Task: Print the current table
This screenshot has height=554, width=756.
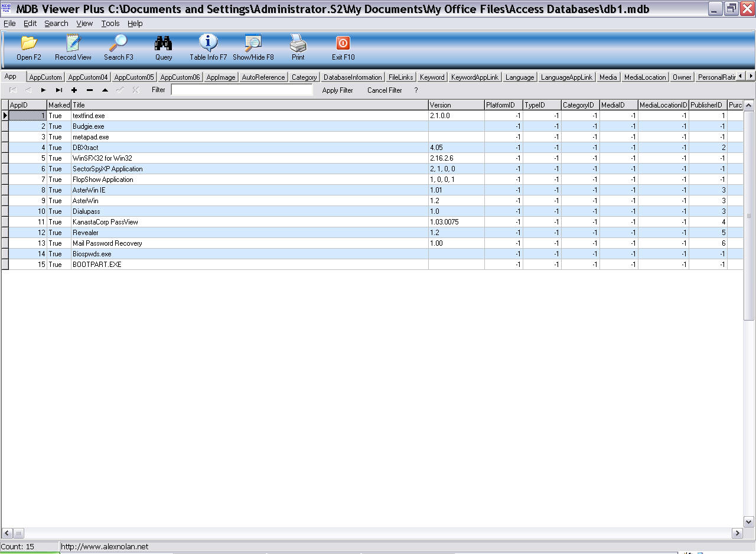Action: pyautogui.click(x=298, y=48)
